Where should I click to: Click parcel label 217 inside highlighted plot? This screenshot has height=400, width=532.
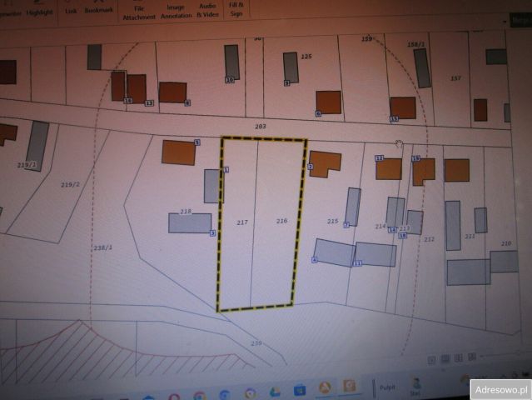242,222
